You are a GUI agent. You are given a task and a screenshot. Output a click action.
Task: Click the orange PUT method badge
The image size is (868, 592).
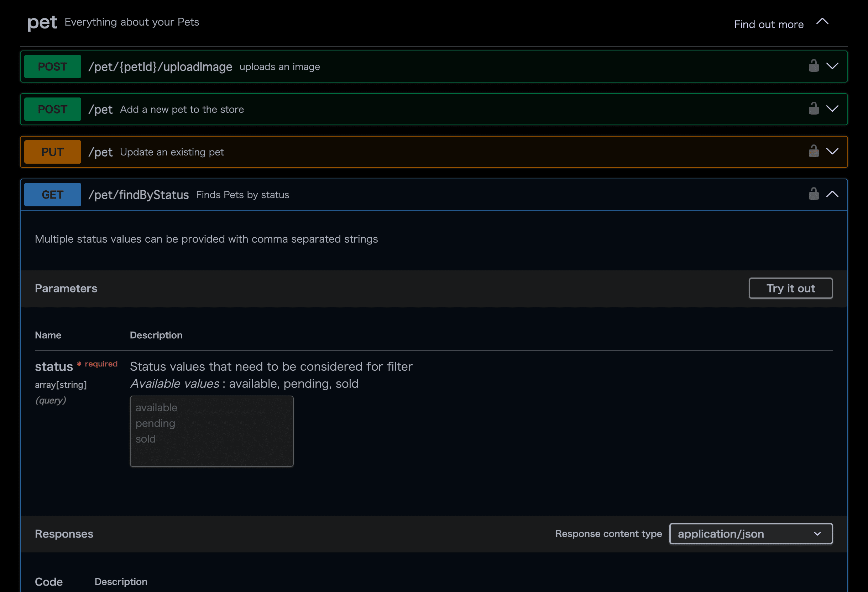point(53,152)
